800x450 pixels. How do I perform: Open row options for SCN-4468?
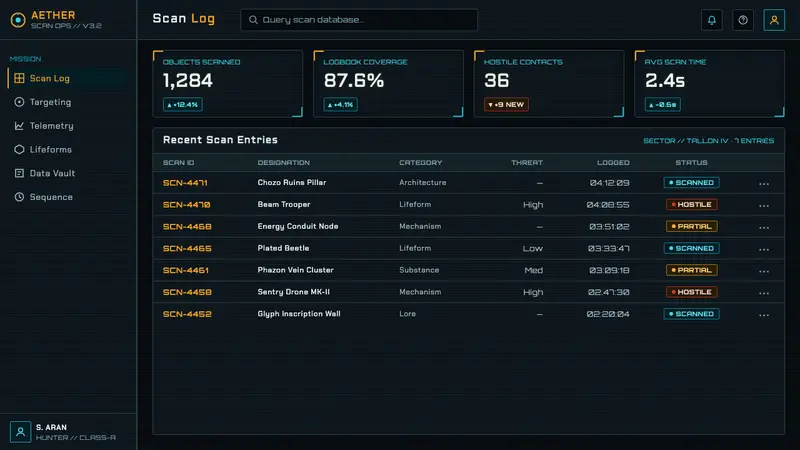coord(764,227)
